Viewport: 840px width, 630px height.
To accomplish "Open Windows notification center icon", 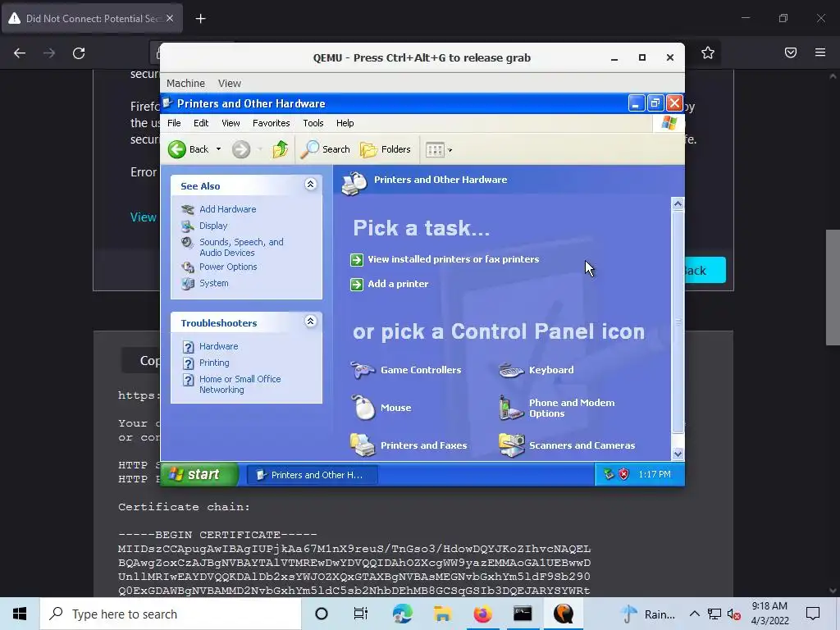I will point(813,614).
